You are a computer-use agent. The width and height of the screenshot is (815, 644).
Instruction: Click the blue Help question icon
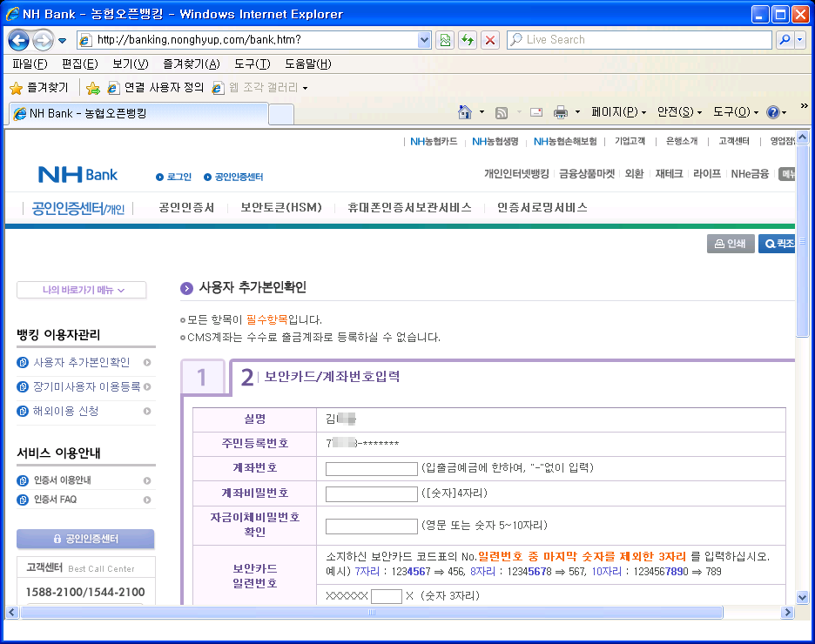[x=773, y=112]
